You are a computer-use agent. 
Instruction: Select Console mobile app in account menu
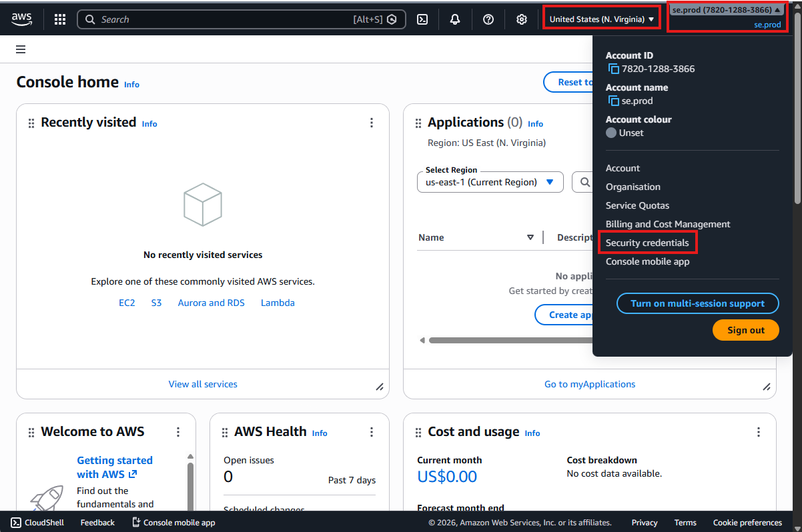(647, 261)
